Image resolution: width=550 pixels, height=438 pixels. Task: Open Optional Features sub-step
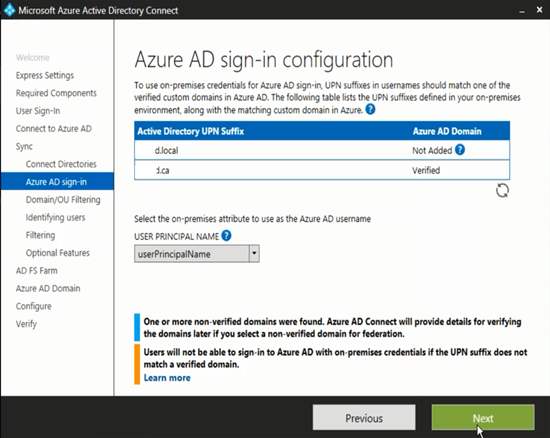pos(58,253)
